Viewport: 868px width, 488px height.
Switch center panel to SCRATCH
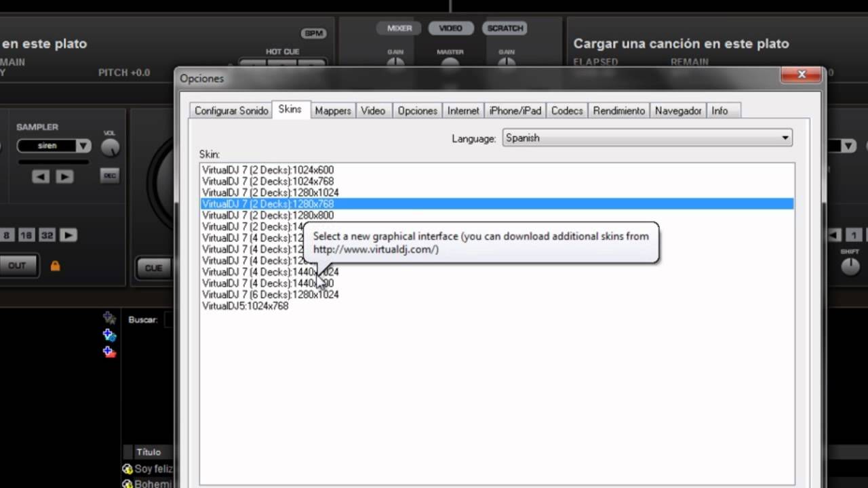click(x=505, y=28)
